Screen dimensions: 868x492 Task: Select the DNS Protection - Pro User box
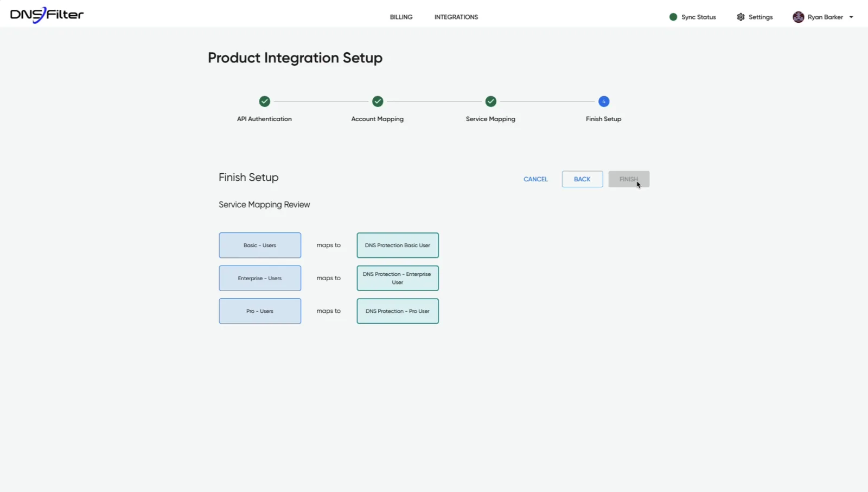[398, 311]
